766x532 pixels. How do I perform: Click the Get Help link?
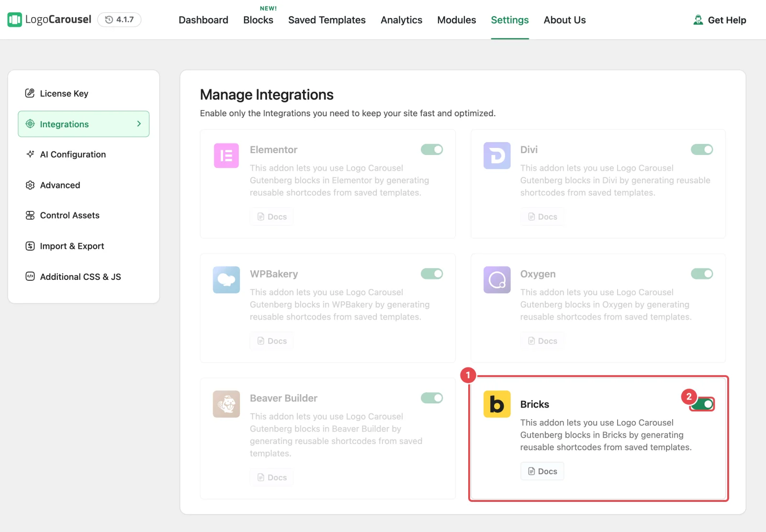coord(720,20)
